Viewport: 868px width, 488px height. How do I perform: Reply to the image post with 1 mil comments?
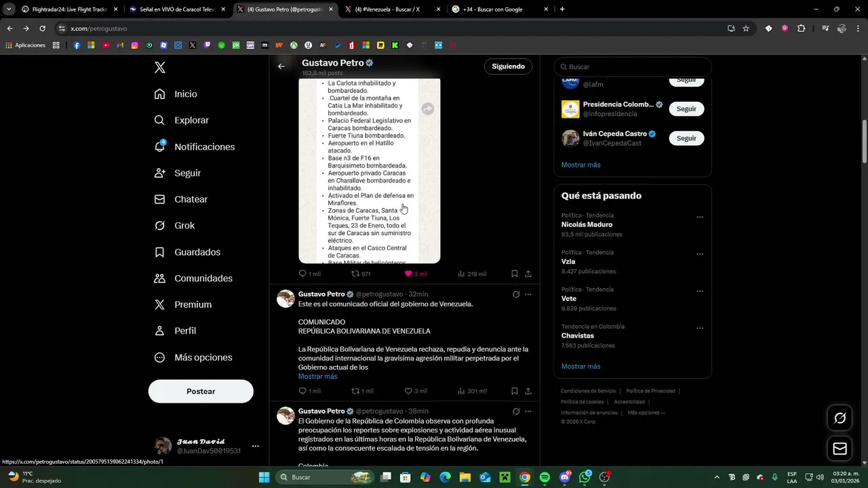pos(309,274)
